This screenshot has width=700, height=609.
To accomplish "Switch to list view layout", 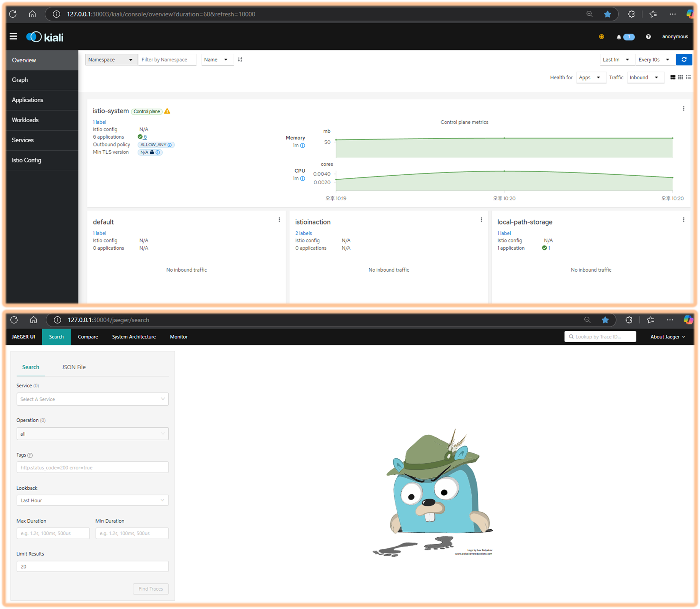I will 688,77.
